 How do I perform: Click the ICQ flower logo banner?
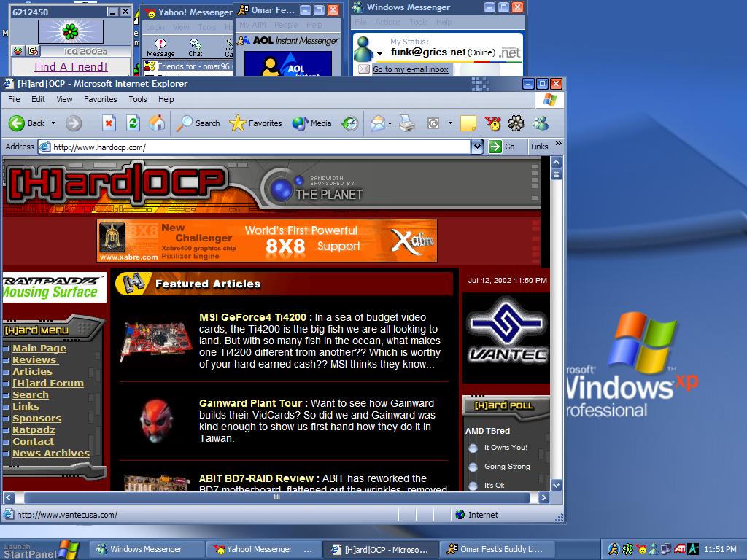pos(71,32)
